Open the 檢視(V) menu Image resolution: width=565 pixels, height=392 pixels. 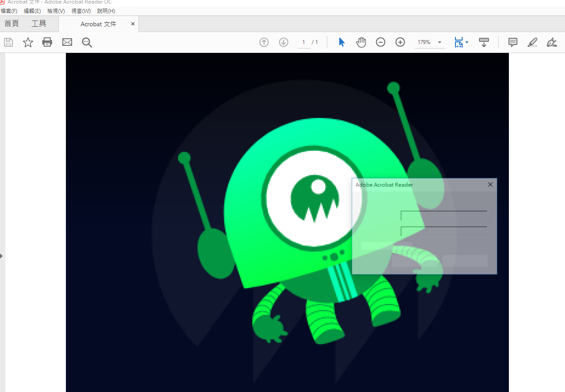pyautogui.click(x=56, y=11)
